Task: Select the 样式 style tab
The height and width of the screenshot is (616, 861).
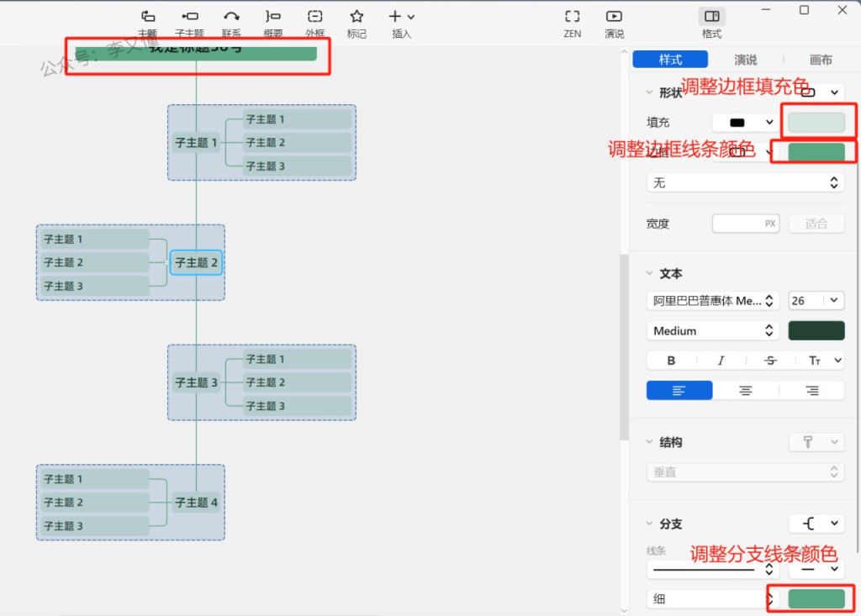Action: (x=670, y=60)
